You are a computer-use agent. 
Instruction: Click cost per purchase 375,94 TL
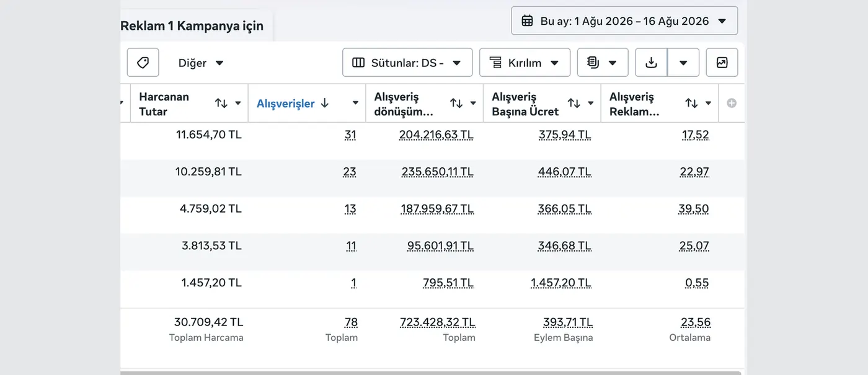565,135
